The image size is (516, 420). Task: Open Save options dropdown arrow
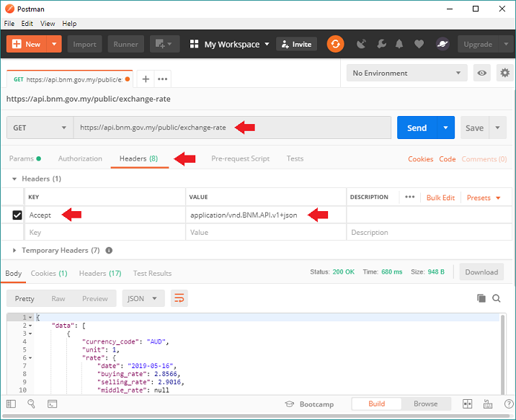(x=497, y=128)
